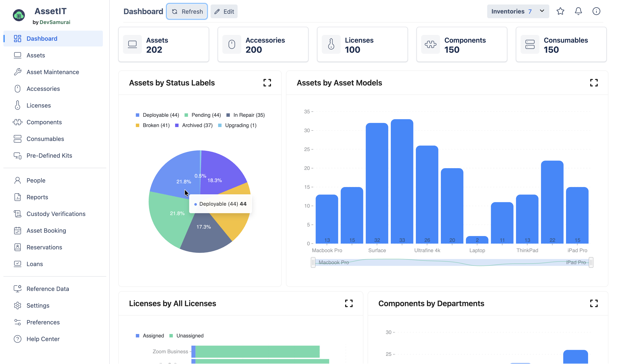Click the Inventories dropdown chevron arrow
Screen dimensions: 617x364
[542, 11]
